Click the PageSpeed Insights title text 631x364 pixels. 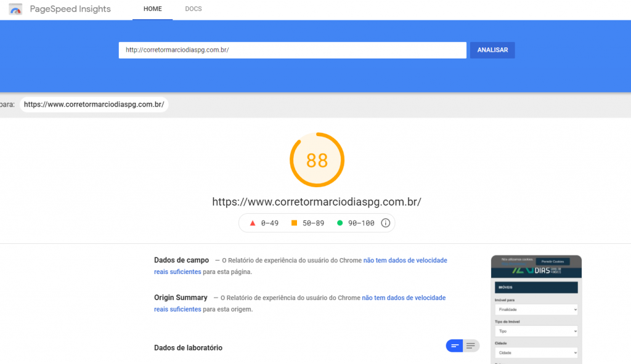pyautogui.click(x=70, y=9)
